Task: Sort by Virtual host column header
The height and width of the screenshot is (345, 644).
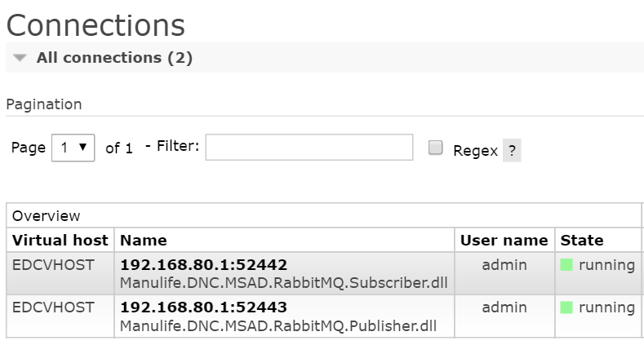Action: (x=60, y=240)
